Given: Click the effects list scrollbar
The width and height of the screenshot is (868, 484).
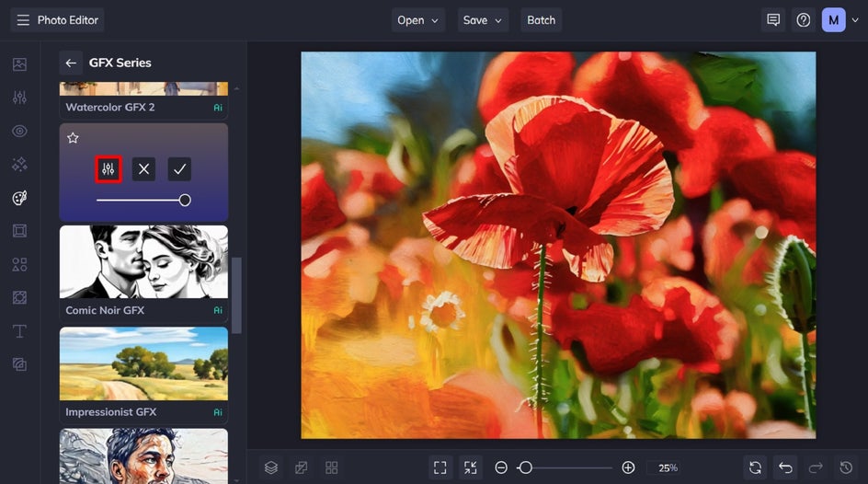Looking at the screenshot, I should click(237, 295).
